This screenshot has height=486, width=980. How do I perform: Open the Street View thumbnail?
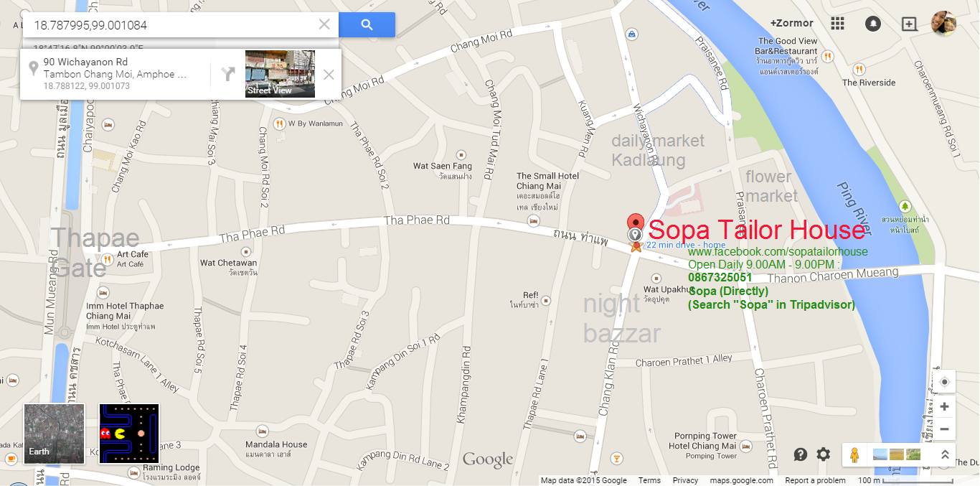pyautogui.click(x=280, y=74)
